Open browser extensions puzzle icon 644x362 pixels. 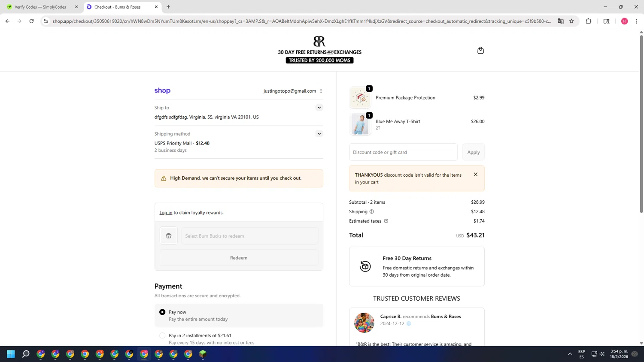click(x=588, y=21)
